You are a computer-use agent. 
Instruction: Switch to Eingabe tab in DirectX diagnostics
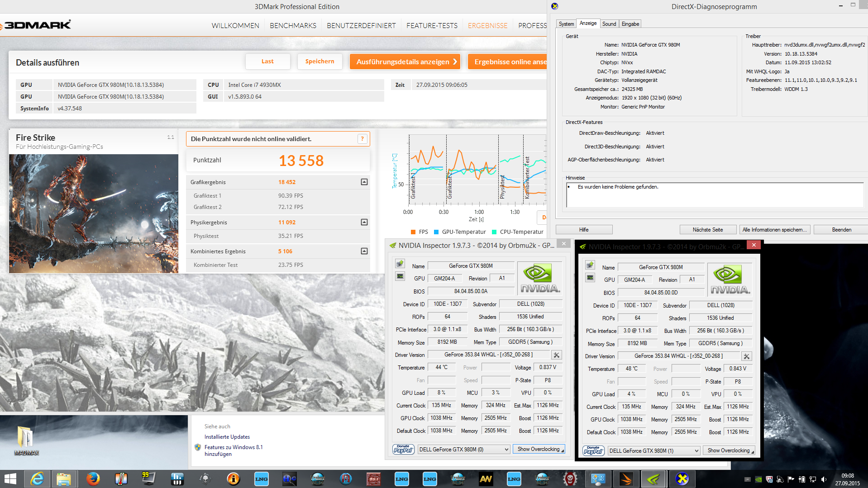coord(630,24)
